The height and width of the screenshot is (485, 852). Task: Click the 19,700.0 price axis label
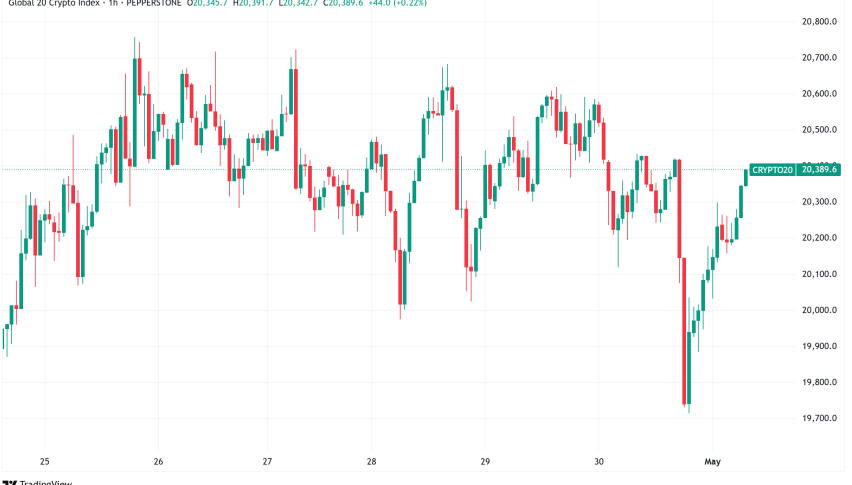pos(817,418)
